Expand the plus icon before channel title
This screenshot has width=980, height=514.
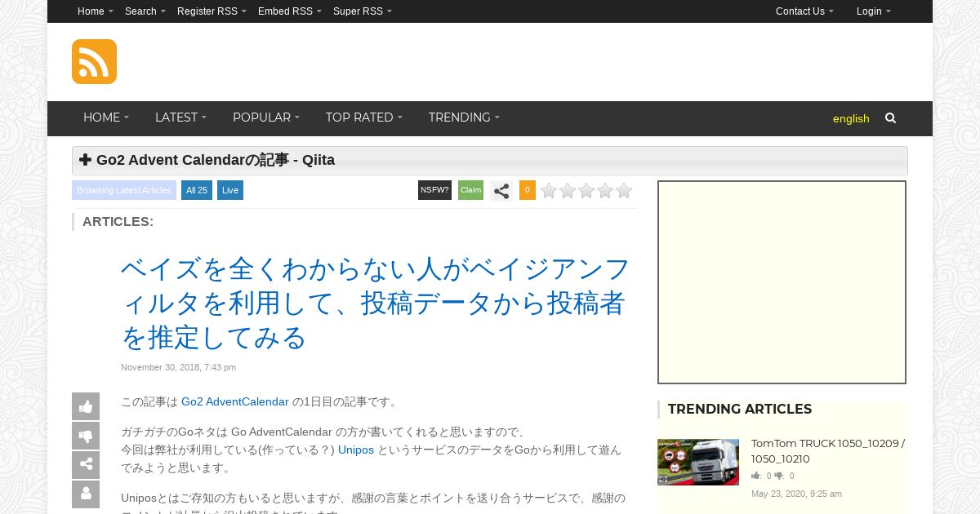(85, 160)
